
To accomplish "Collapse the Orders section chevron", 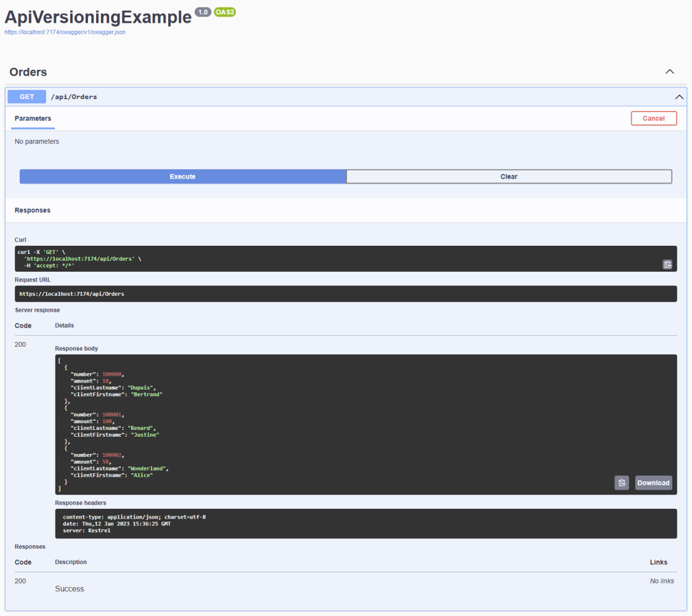I will click(669, 71).
